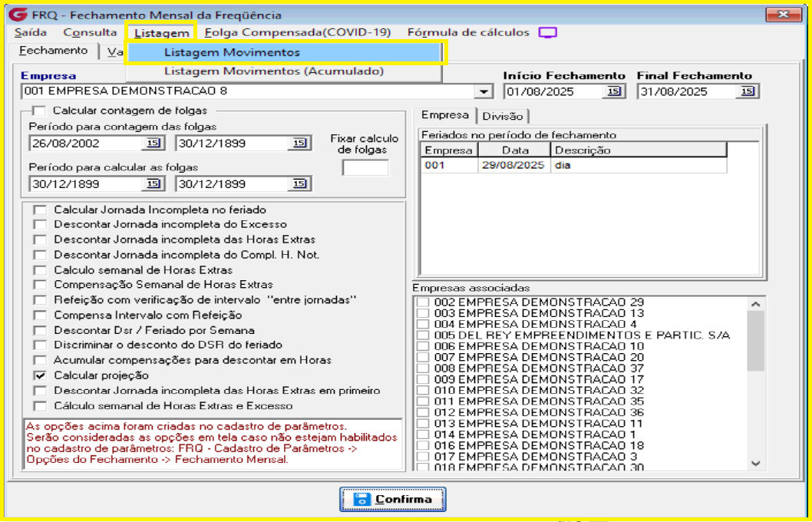This screenshot has width=812, height=522.
Task: Check Compensa Intervalo com Refeição
Action: pos(40,315)
